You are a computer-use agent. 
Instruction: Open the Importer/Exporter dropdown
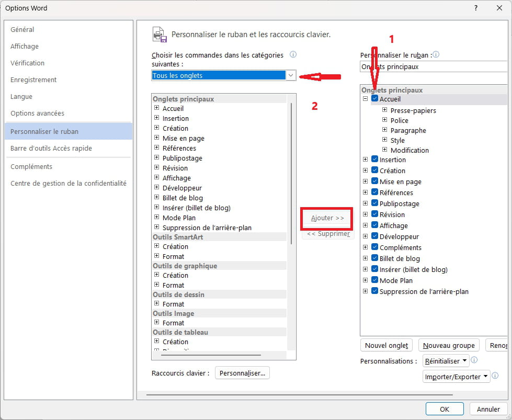click(x=456, y=377)
